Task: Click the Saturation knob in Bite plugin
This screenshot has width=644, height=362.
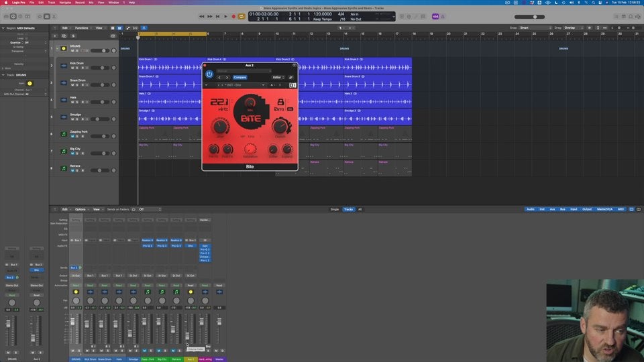Action: (250, 149)
